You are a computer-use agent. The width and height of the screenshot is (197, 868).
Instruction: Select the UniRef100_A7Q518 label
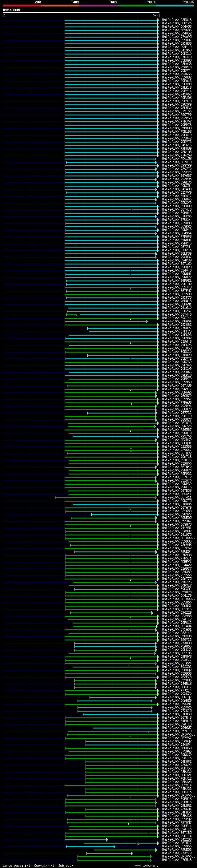177,860
